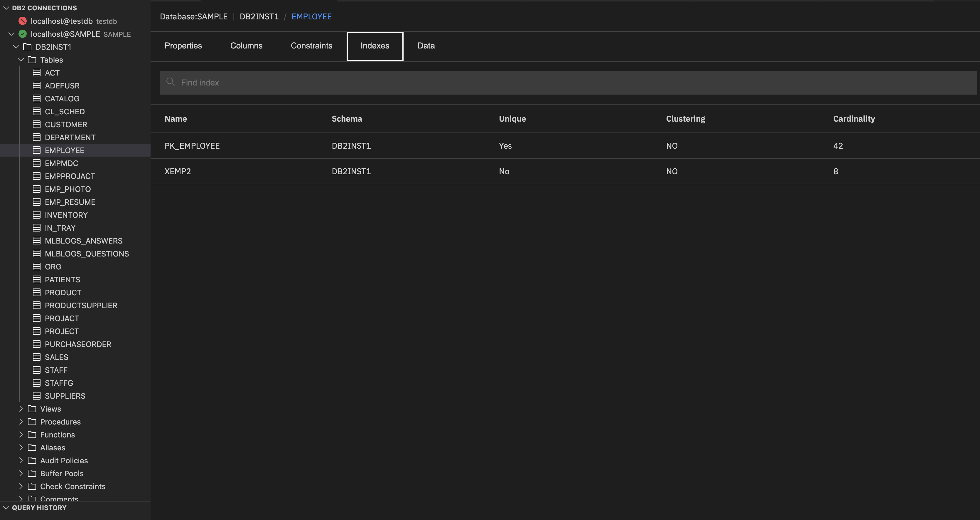Click the table icon beside SALES

pos(36,357)
